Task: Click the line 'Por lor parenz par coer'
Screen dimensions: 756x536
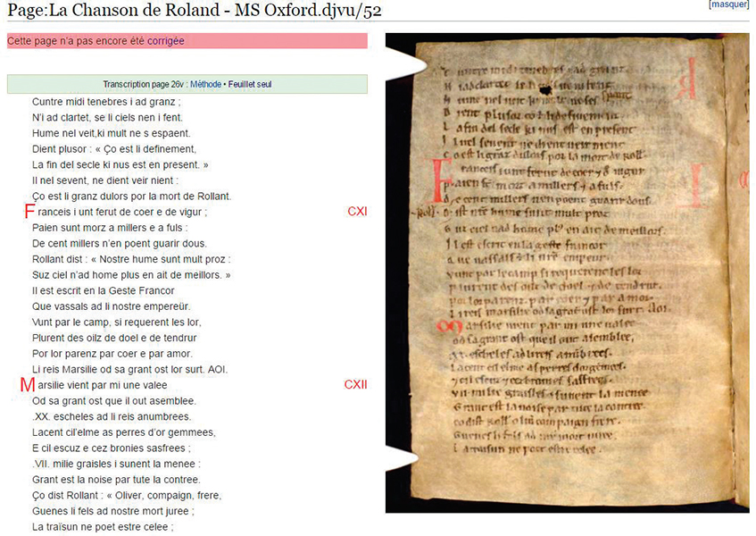Action: [112, 354]
